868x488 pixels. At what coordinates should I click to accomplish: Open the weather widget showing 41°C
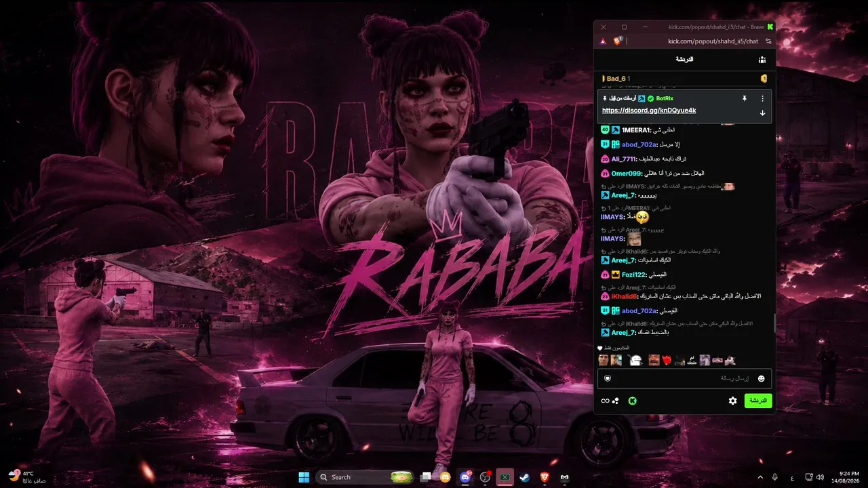(27, 476)
